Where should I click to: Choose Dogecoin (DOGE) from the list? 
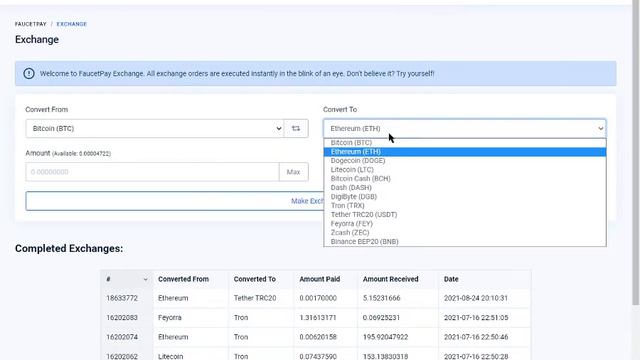click(x=464, y=161)
